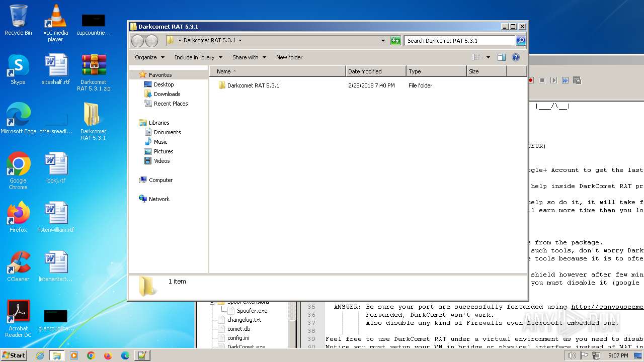The image size is (644, 362).
Task: Open Explorer help
Action: pyautogui.click(x=516, y=57)
